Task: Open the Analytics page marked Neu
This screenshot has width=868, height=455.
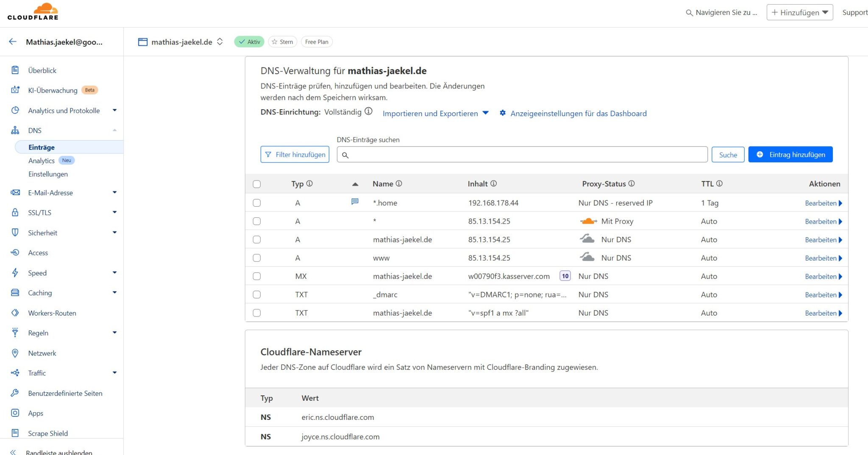Action: [42, 161]
